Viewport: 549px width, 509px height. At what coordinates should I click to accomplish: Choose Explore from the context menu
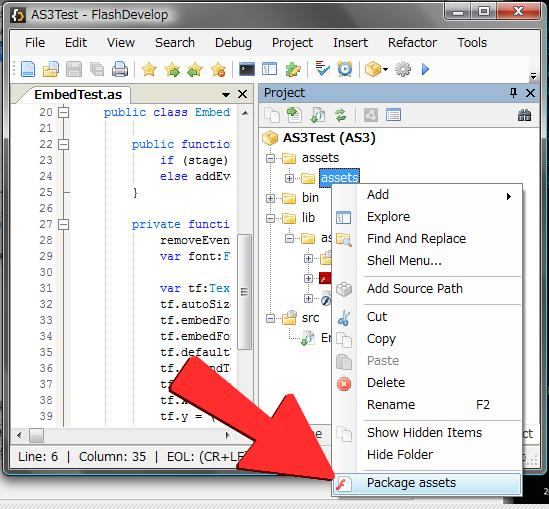pyautogui.click(x=427, y=217)
